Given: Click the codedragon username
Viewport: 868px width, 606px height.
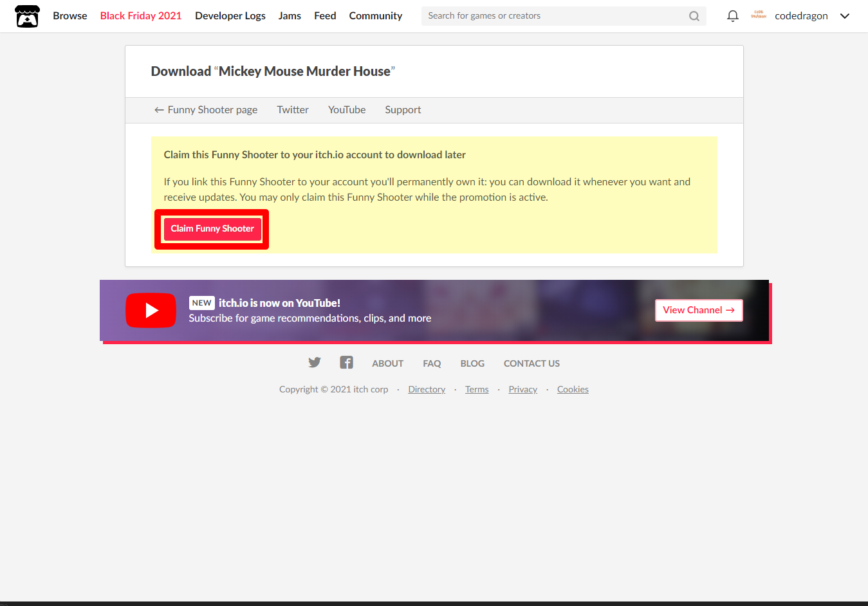Looking at the screenshot, I should [x=801, y=16].
